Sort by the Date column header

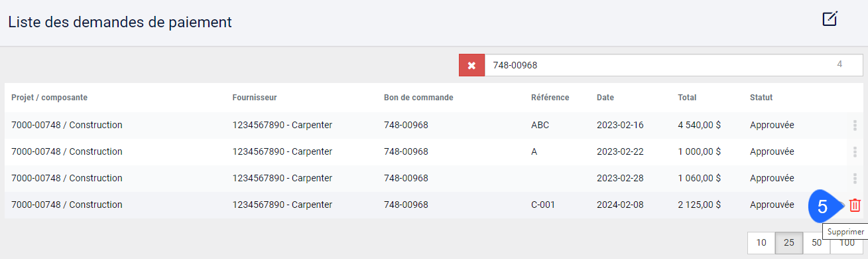[605, 98]
